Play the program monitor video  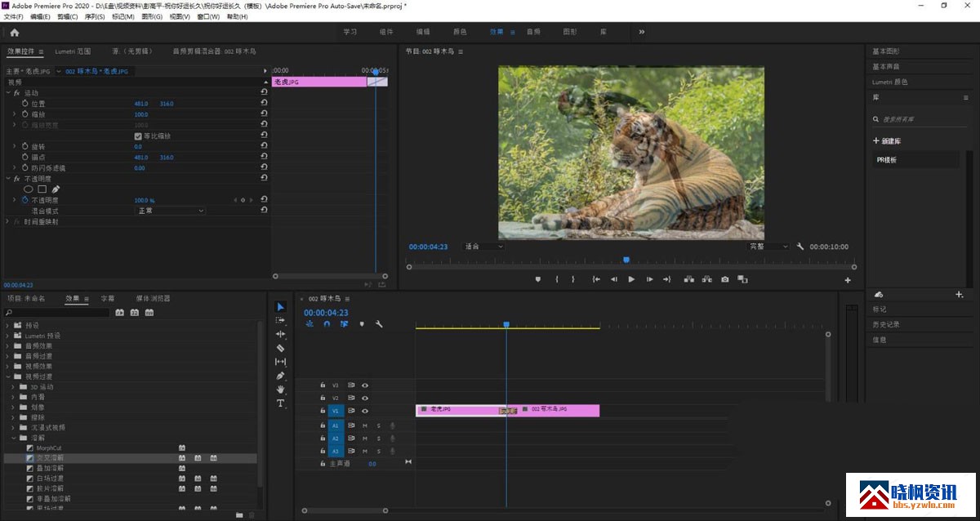tap(631, 279)
